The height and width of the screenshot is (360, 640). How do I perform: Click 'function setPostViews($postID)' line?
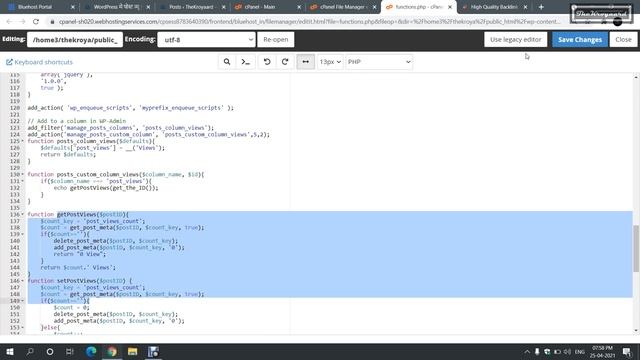tap(80, 281)
